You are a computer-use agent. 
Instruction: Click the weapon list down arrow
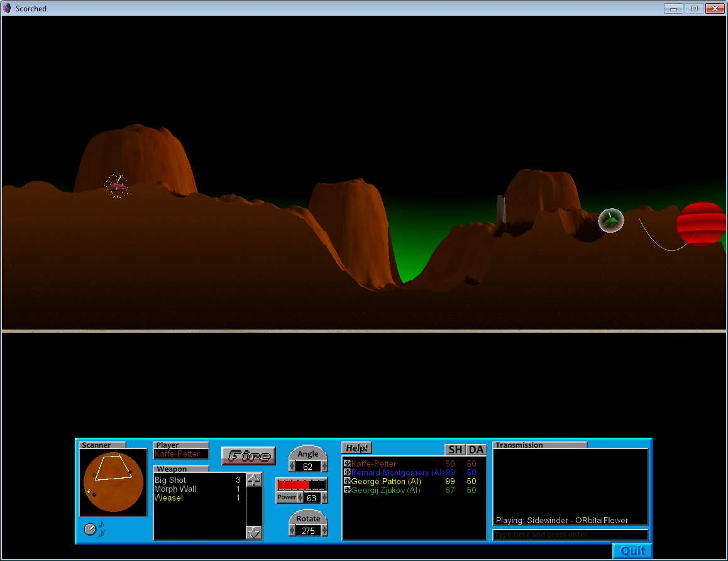254,532
